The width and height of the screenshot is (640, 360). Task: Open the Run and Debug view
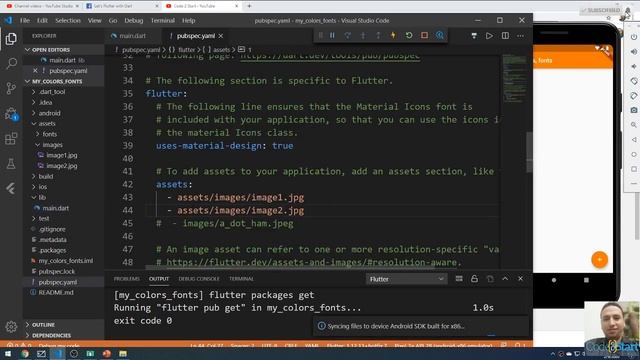click(x=11, y=114)
